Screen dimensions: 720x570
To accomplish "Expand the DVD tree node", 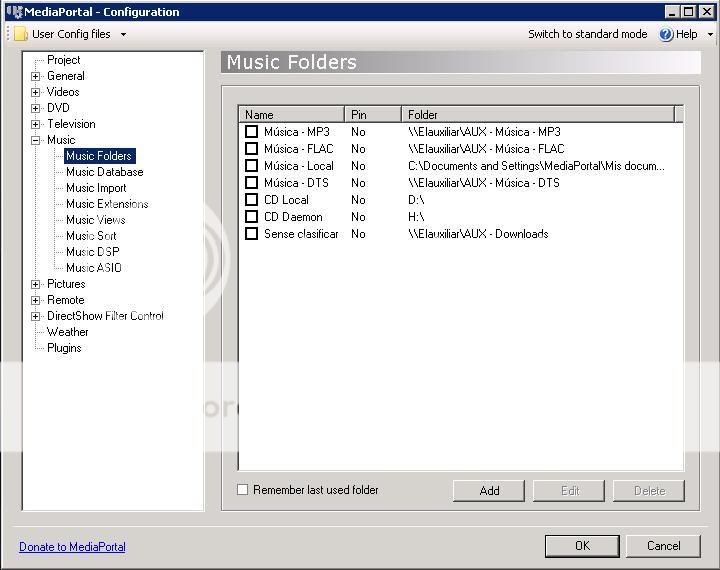I will [x=35, y=108].
